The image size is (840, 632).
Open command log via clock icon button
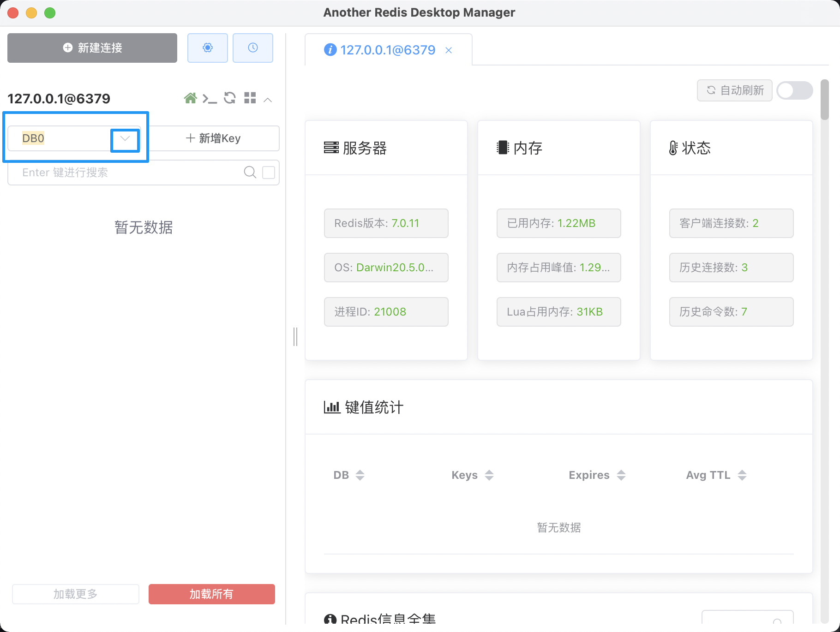click(252, 48)
